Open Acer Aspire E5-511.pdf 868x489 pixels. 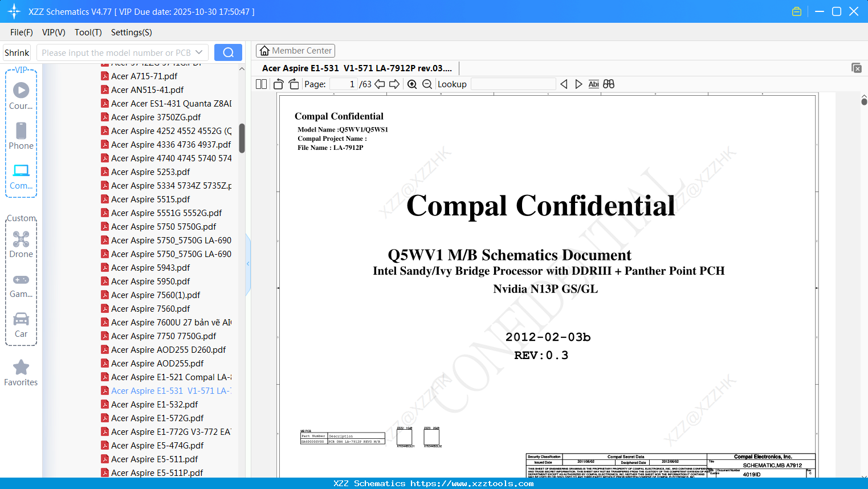[x=154, y=459]
